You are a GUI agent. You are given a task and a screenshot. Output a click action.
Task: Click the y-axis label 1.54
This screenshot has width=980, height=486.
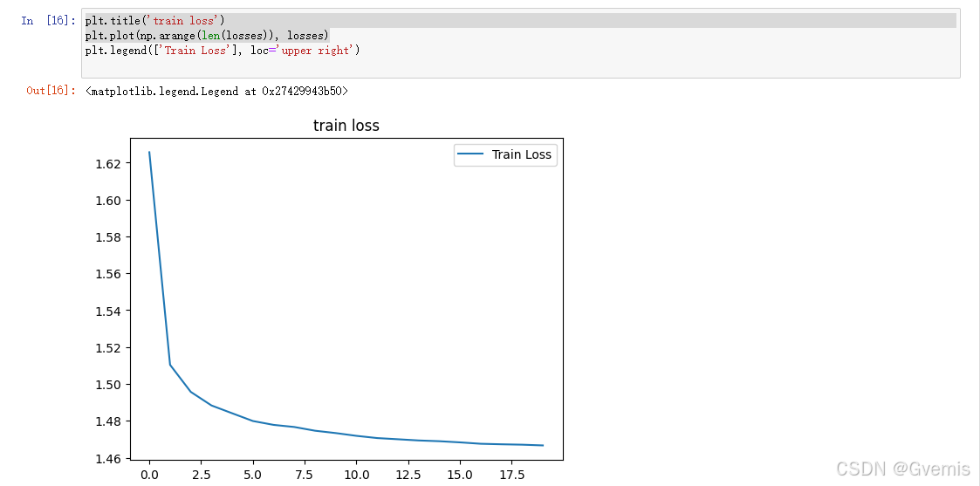tap(107, 311)
